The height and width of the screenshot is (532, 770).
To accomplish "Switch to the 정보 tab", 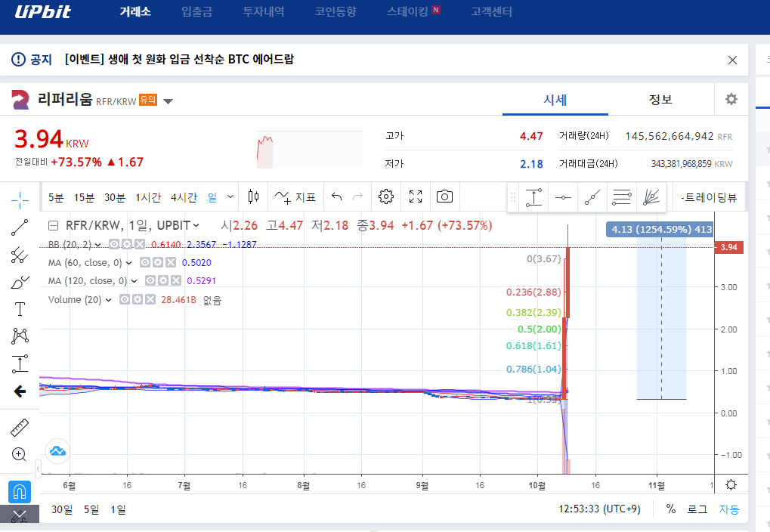I will click(660, 100).
